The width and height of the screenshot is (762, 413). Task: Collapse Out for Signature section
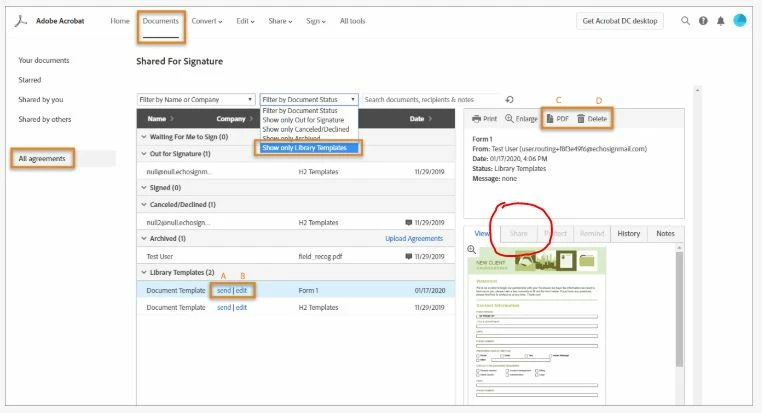click(x=144, y=154)
